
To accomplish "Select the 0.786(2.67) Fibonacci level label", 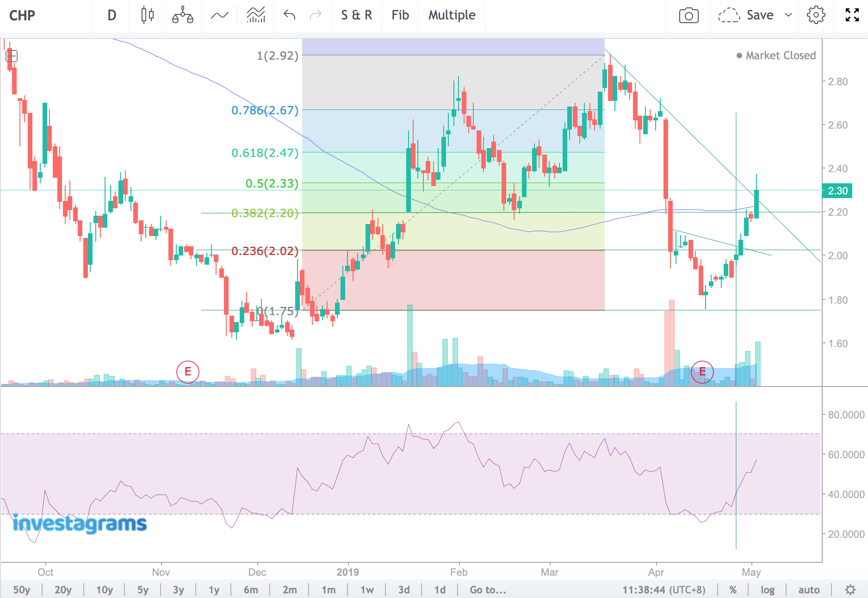I will click(x=265, y=110).
